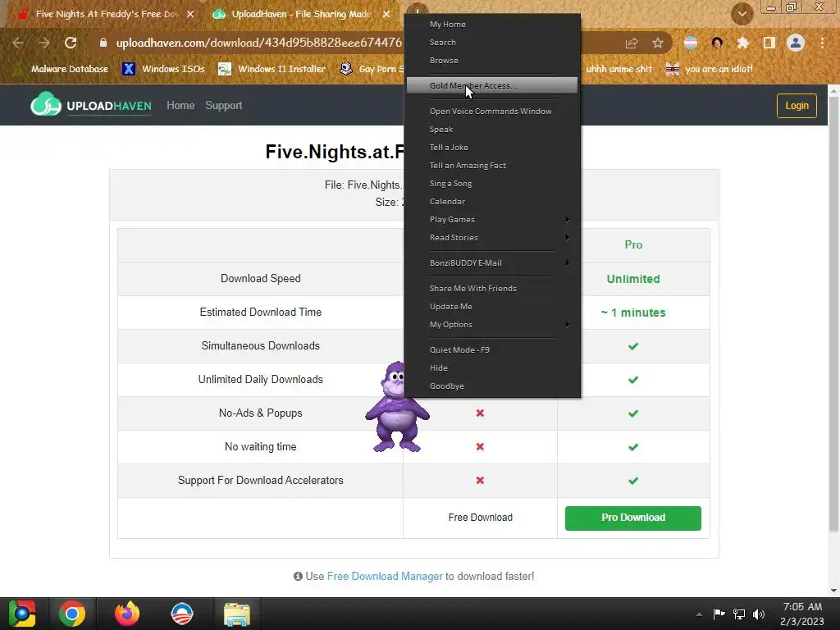Image resolution: width=840 pixels, height=630 pixels.
Task: Go forward with the browser forward arrow
Action: click(x=44, y=43)
